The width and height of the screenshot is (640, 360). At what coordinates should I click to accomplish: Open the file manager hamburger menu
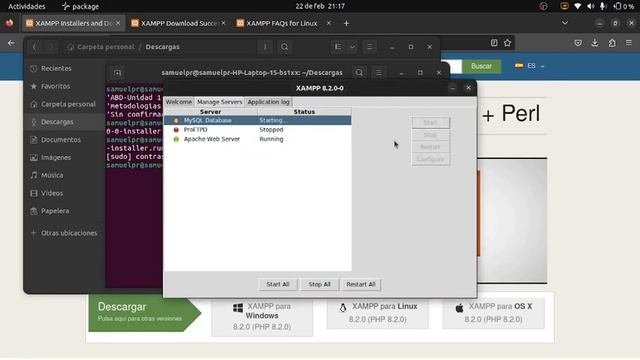[369, 47]
